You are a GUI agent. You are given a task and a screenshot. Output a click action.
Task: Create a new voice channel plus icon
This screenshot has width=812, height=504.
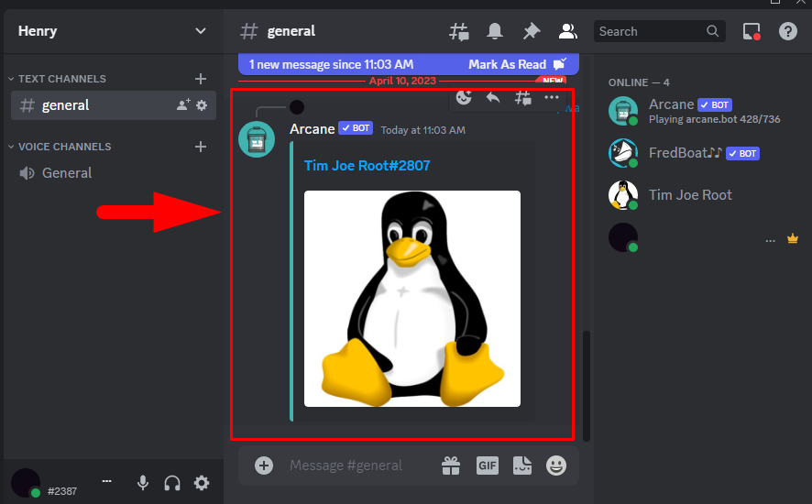(x=201, y=147)
